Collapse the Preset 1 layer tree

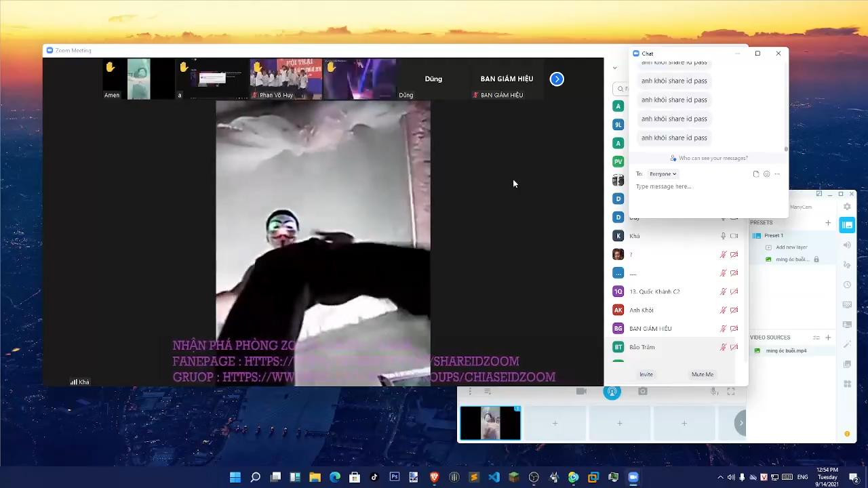757,235
